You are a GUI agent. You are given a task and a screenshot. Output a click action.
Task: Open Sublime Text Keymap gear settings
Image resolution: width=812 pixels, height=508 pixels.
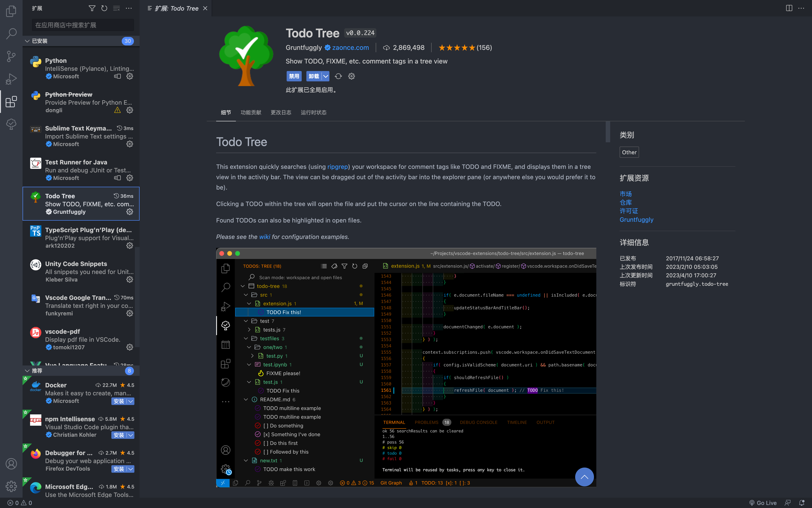[130, 144]
